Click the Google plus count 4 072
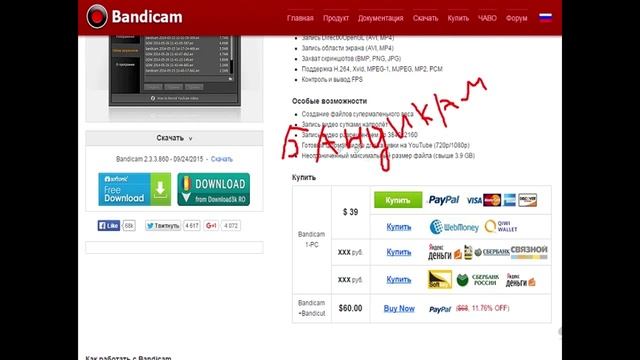 click(231, 226)
